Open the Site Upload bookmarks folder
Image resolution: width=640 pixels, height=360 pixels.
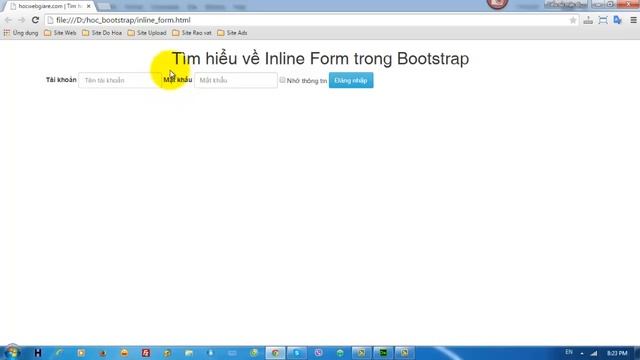pos(147,33)
